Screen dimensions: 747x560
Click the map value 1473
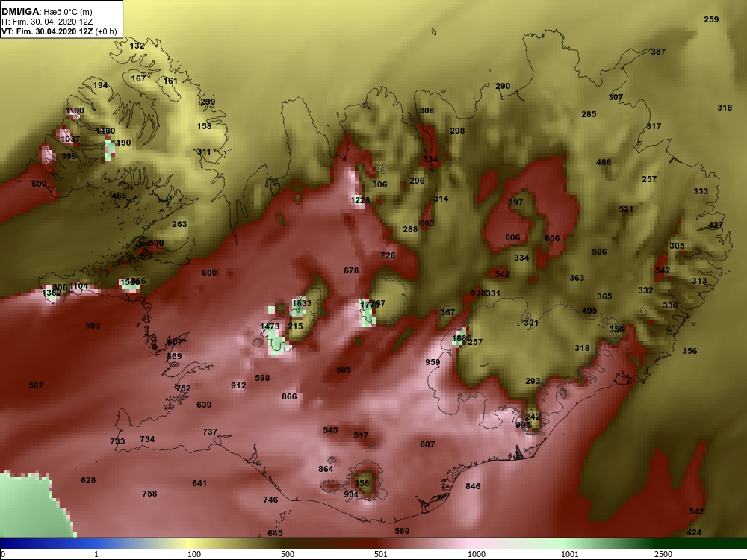pyautogui.click(x=270, y=327)
